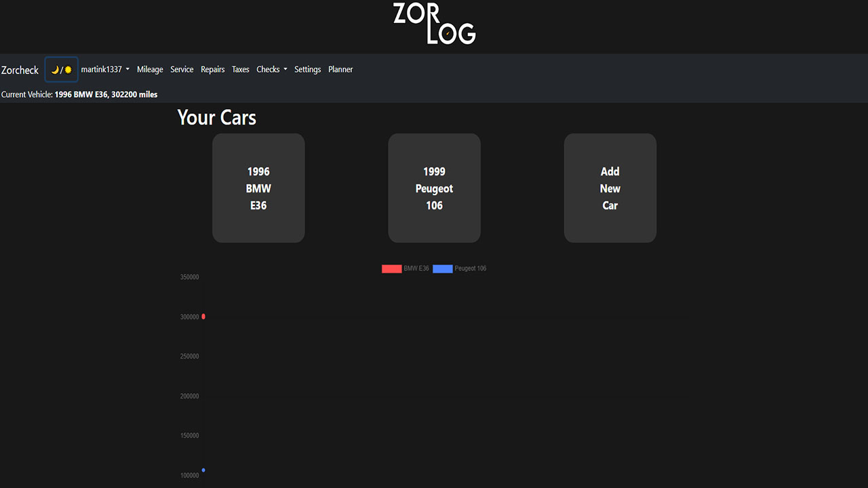This screenshot has height=488, width=868.
Task: Click the 250000 axis label
Action: point(190,357)
